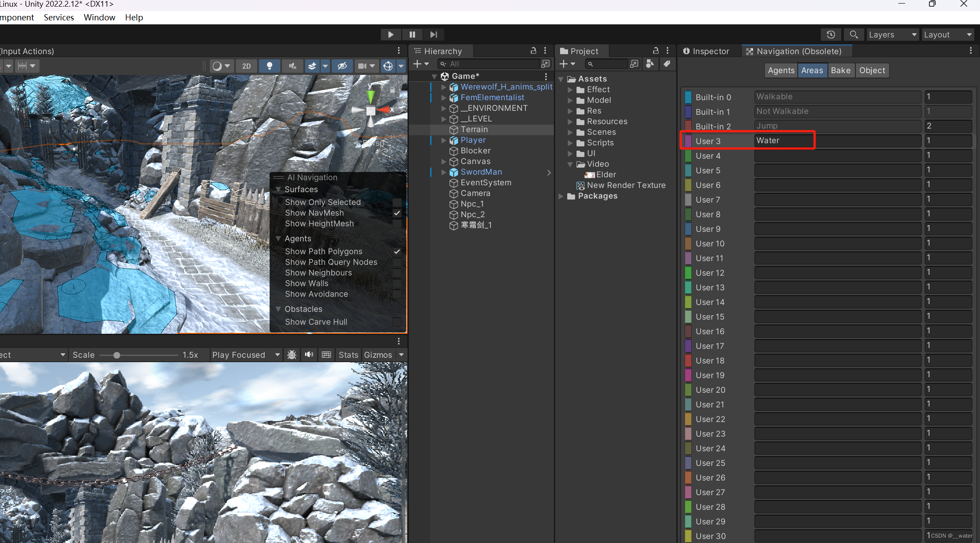Select the Bake button in Navigation panel

(841, 70)
